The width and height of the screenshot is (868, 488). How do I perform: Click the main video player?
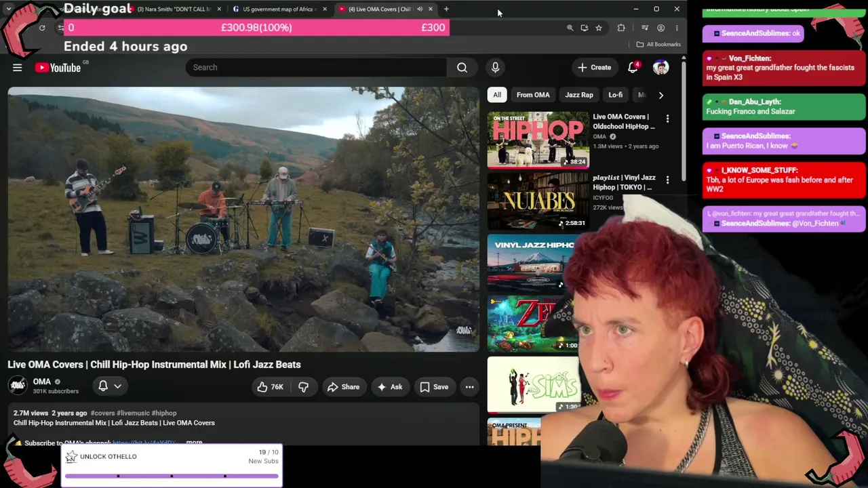click(x=243, y=219)
